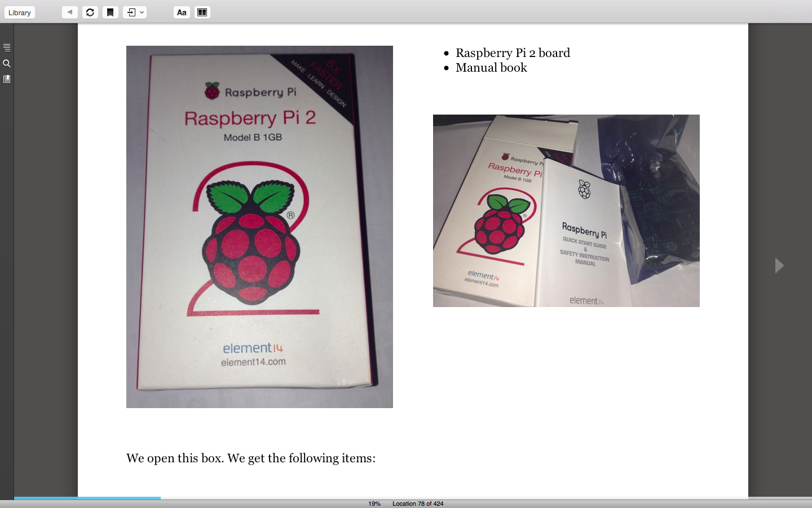The width and height of the screenshot is (812, 508).
Task: Bookmark this page
Action: point(111,12)
